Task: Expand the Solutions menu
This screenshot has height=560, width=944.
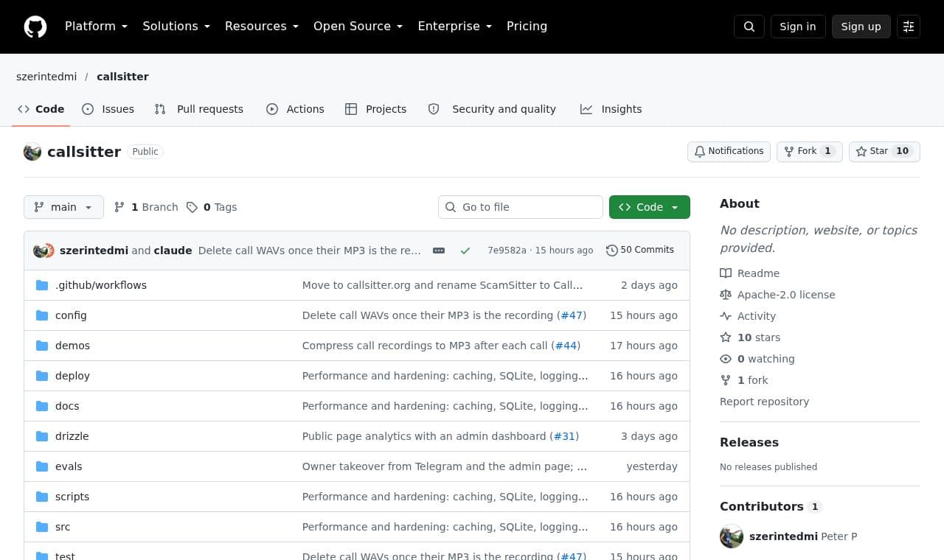Action: [x=176, y=27]
